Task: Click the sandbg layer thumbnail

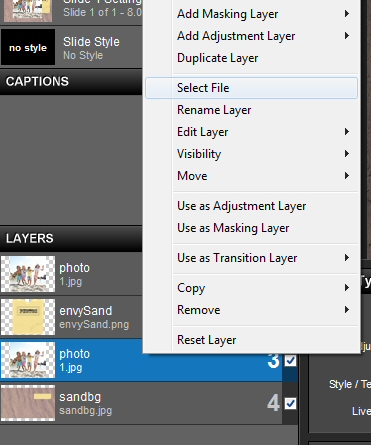Action: coord(28,403)
